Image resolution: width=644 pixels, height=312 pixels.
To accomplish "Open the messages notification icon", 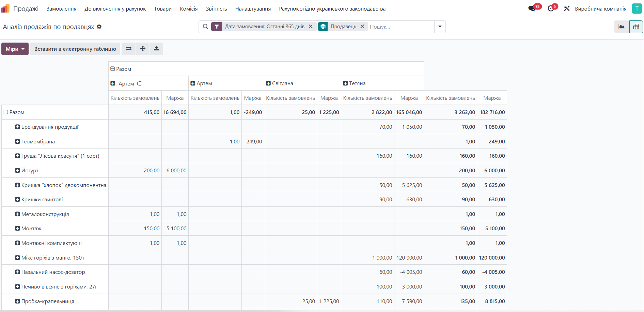I will pos(532,9).
